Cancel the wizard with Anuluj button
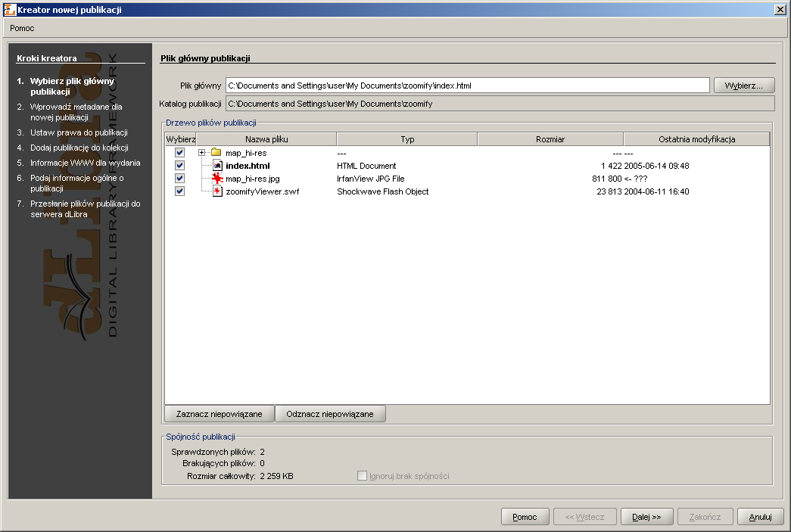This screenshot has width=791, height=532. (x=760, y=517)
